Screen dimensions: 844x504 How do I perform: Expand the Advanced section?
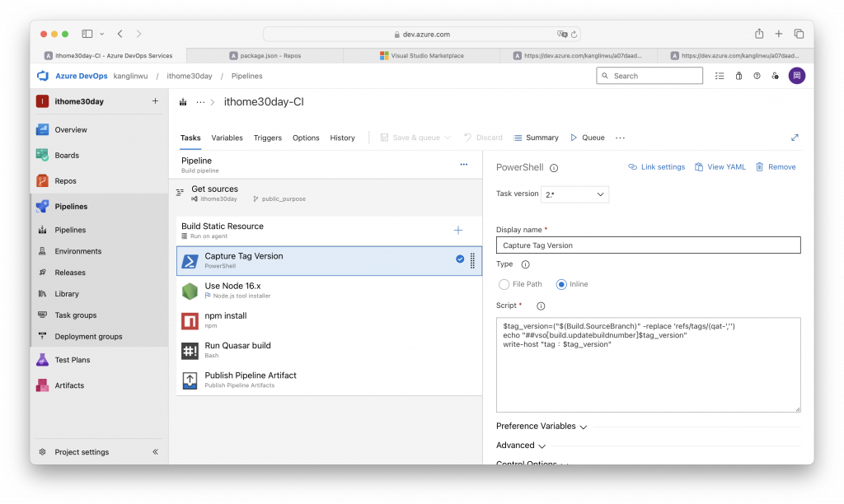[x=521, y=446]
